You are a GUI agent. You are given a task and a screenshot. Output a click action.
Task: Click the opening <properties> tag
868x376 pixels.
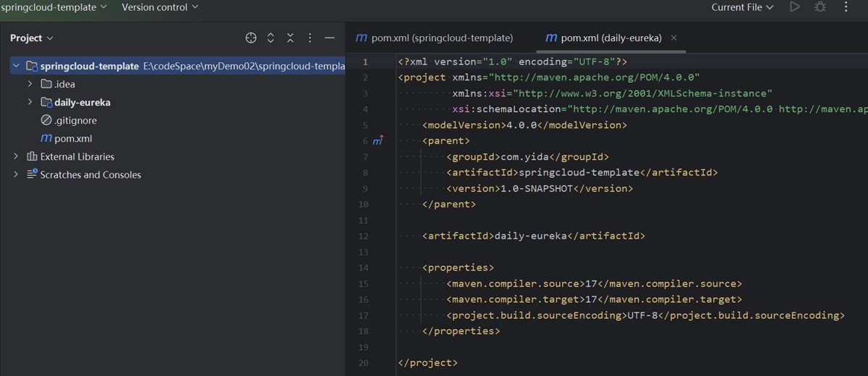point(458,268)
